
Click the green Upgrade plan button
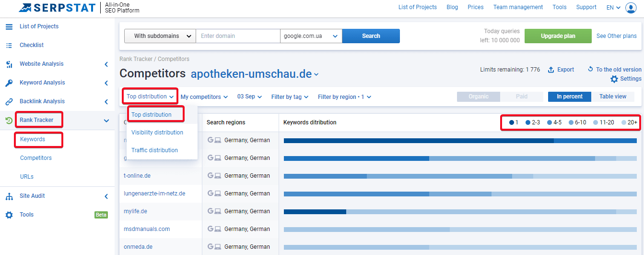(x=558, y=36)
